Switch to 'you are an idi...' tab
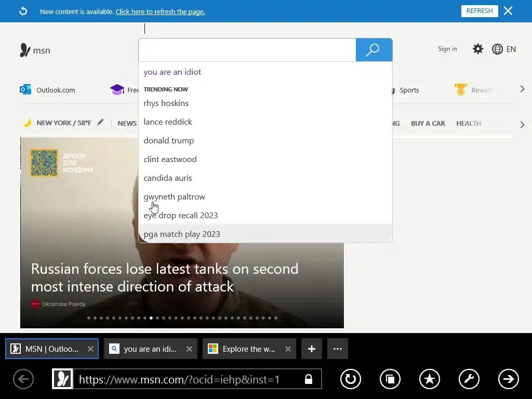Viewport: 532px width, 399px height. tap(150, 349)
